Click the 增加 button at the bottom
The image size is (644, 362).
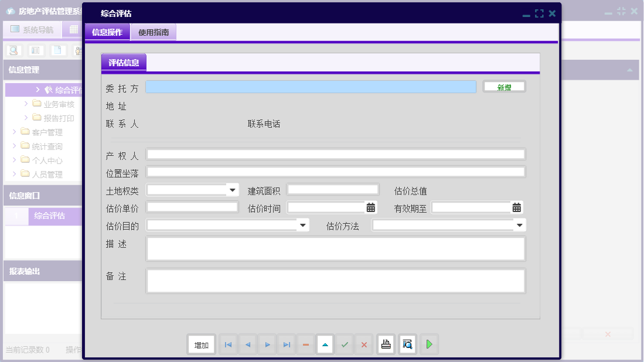click(201, 344)
